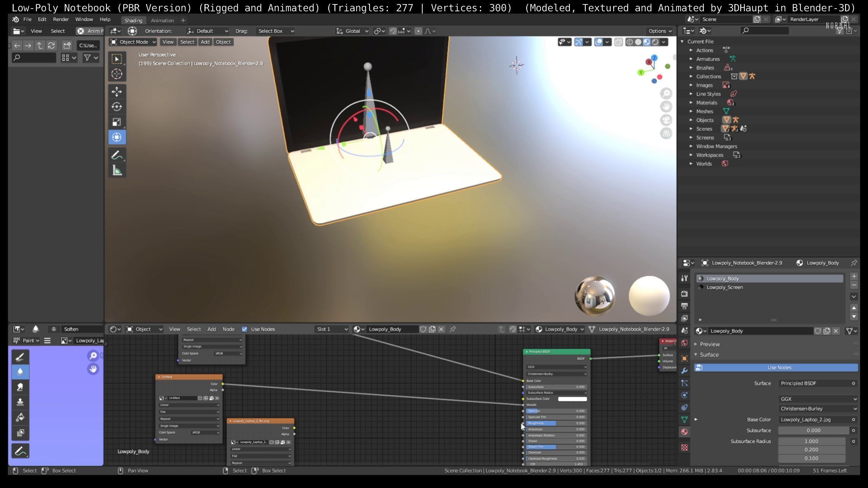
Task: Select the Soften brush in paint tools
Action: [20, 372]
